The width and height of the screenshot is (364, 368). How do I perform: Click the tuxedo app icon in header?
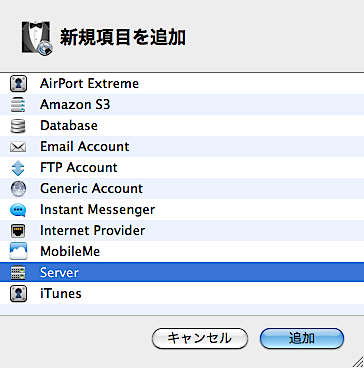tap(37, 38)
